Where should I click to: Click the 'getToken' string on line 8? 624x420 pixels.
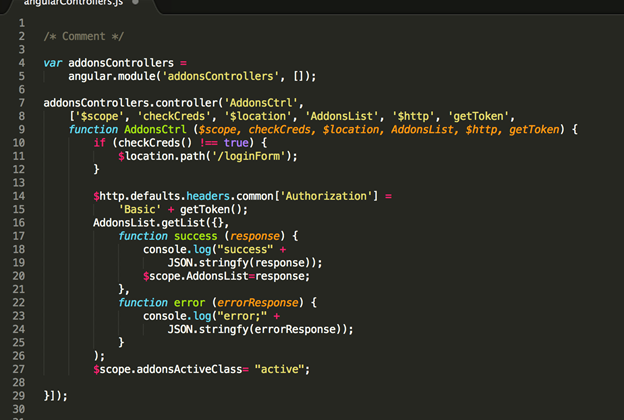pyautogui.click(x=478, y=116)
